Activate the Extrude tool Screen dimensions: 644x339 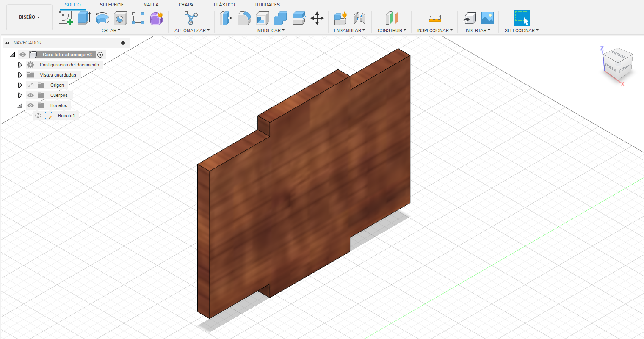click(x=84, y=18)
